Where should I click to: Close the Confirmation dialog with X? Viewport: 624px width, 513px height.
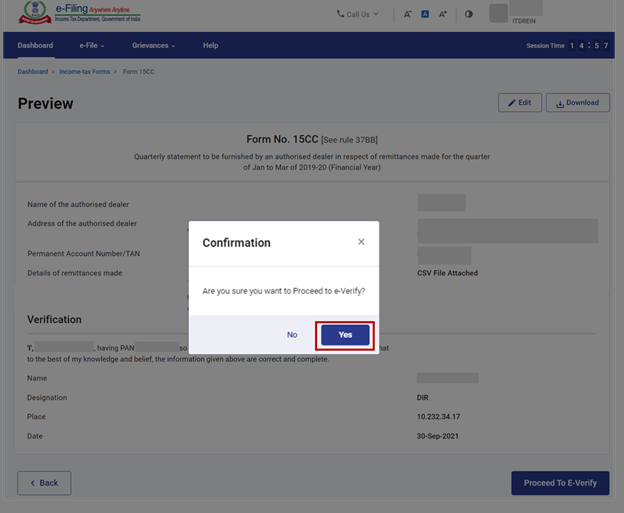pyautogui.click(x=361, y=242)
